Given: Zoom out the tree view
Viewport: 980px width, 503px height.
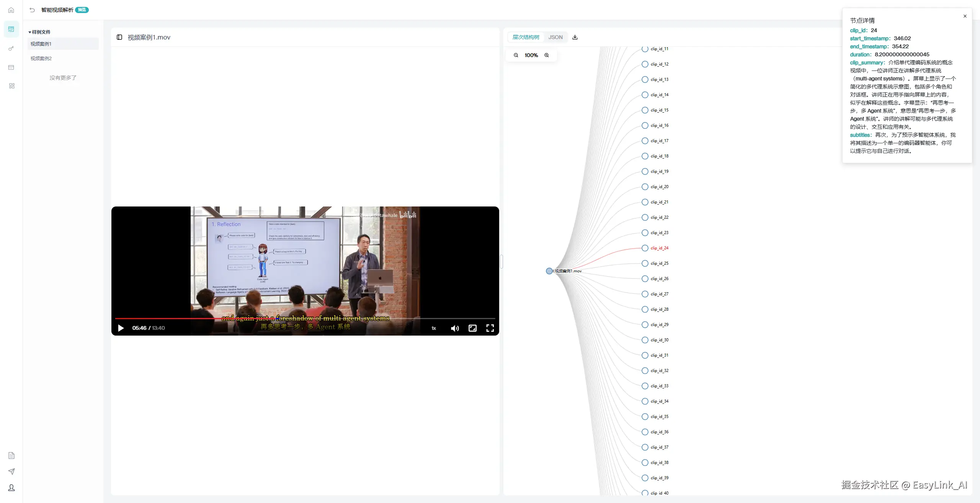Looking at the screenshot, I should coord(516,55).
